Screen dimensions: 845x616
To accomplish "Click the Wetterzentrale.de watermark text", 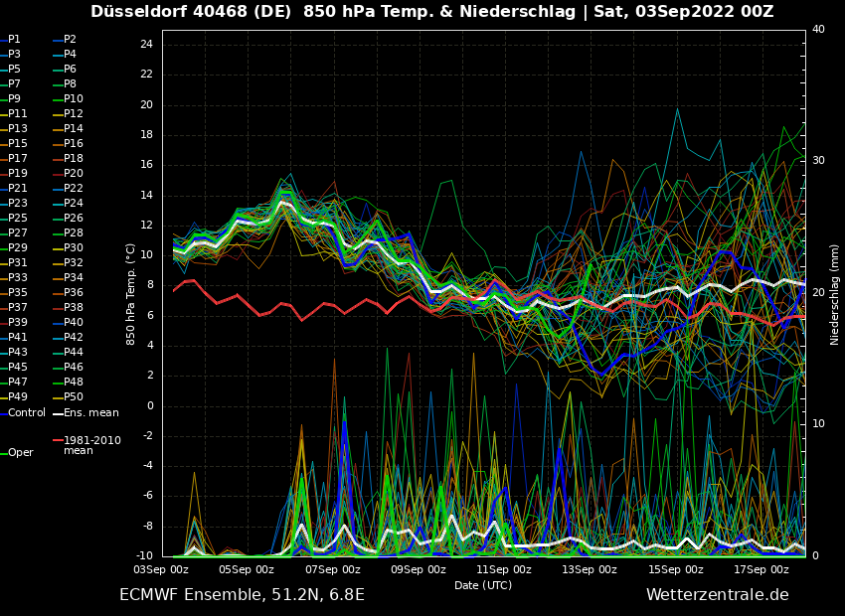I will (717, 595).
